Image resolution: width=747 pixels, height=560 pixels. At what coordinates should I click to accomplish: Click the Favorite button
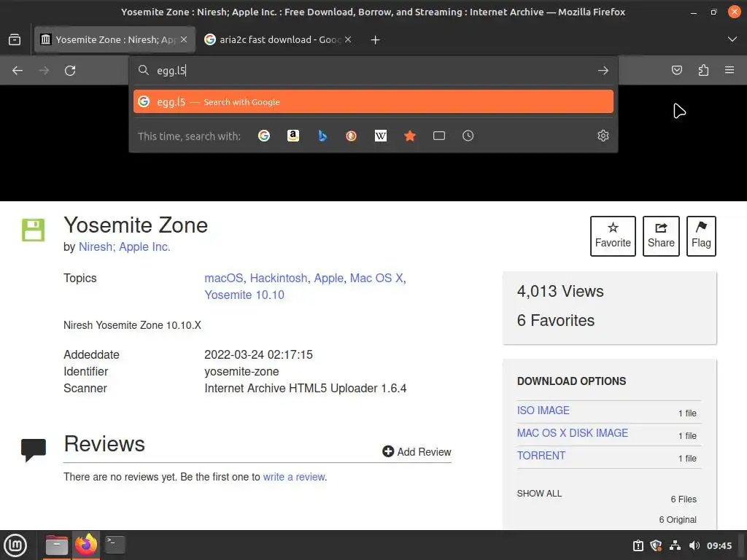point(613,236)
